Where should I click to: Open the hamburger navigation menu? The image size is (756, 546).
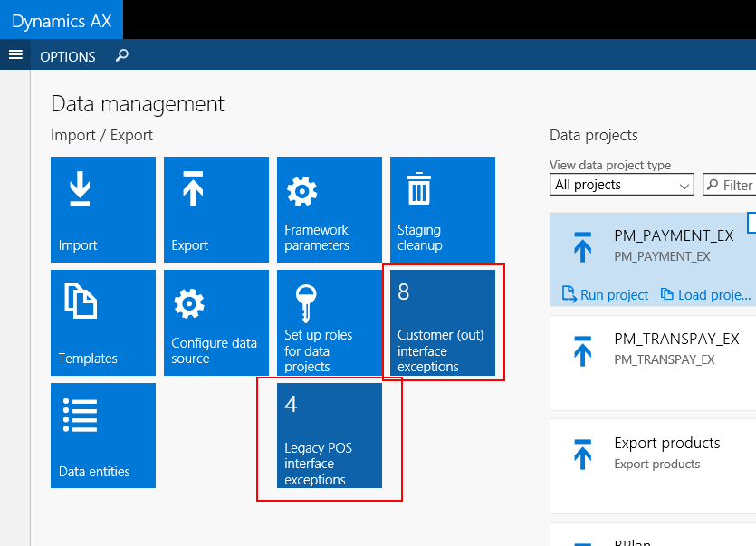tap(15, 54)
